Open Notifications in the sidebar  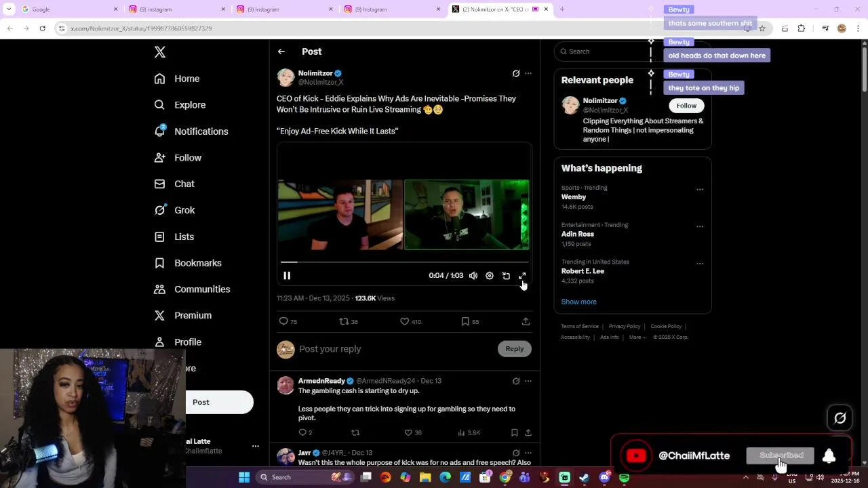coord(191,131)
